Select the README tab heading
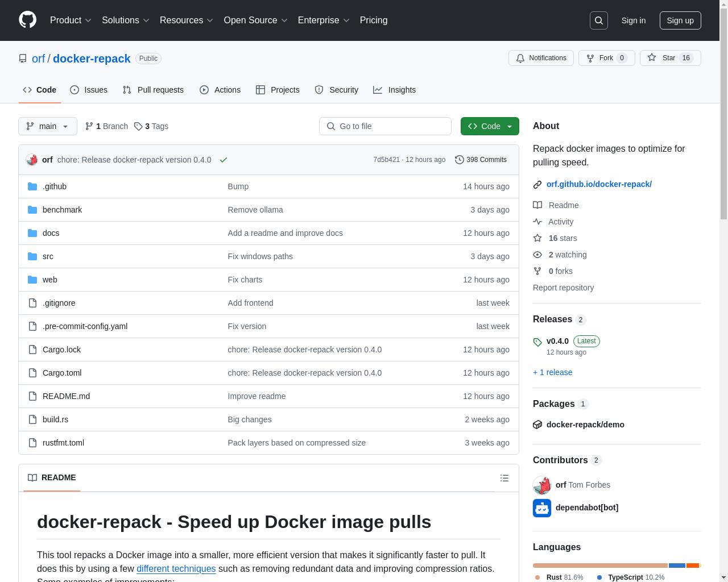The height and width of the screenshot is (582, 728). [52, 477]
